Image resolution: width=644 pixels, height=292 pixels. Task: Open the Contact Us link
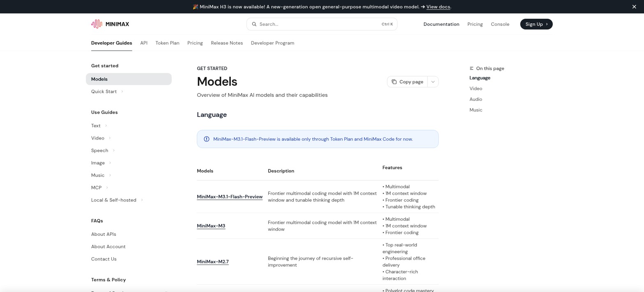[x=104, y=259]
